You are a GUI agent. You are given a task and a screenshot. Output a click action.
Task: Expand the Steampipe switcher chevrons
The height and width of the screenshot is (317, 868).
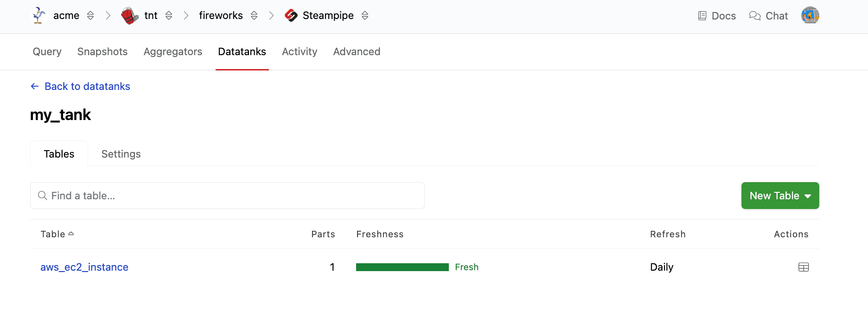tap(365, 16)
